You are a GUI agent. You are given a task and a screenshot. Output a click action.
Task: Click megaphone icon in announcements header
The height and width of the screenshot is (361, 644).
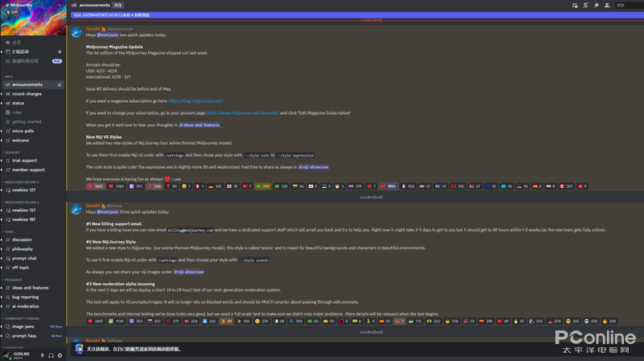point(74,6)
